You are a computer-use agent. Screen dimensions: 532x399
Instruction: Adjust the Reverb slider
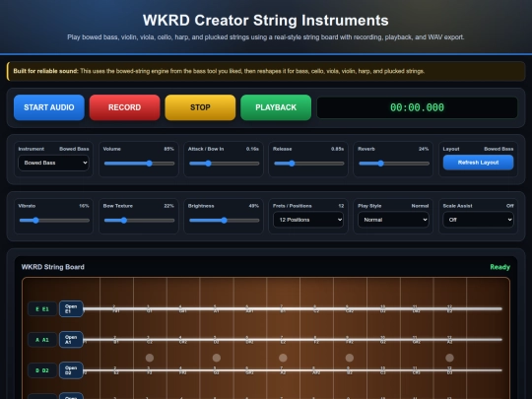pyautogui.click(x=393, y=164)
